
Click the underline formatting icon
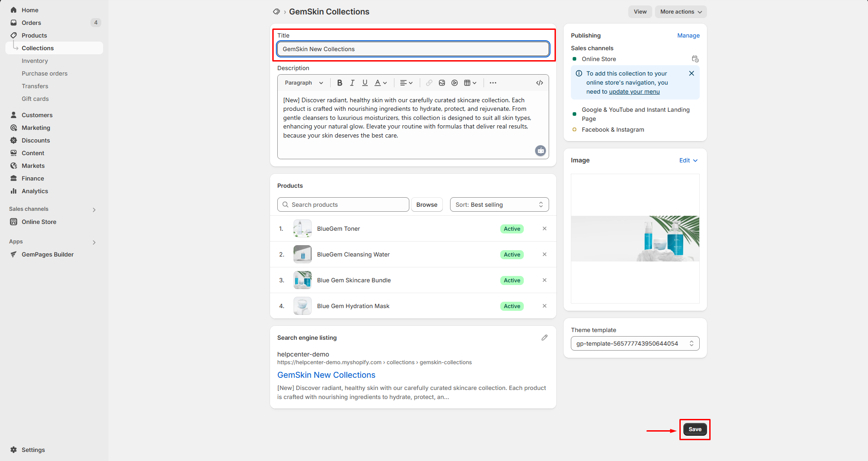coord(365,83)
